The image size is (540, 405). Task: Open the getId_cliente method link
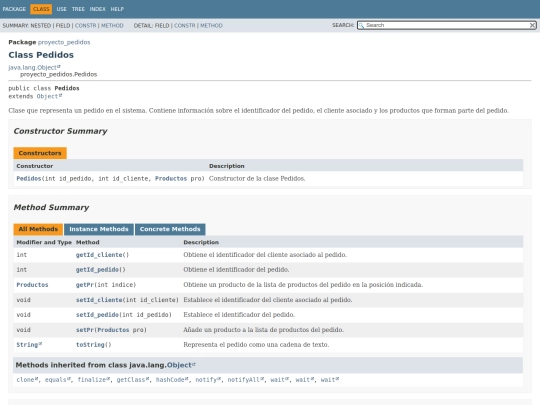[x=99, y=255]
